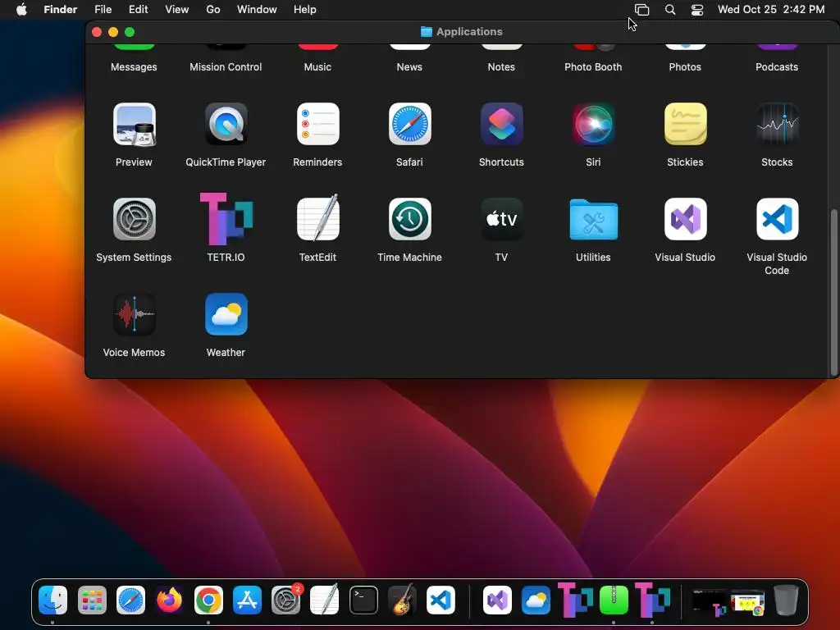Open Control Center in menu bar
The height and width of the screenshot is (630, 840).
tap(697, 10)
